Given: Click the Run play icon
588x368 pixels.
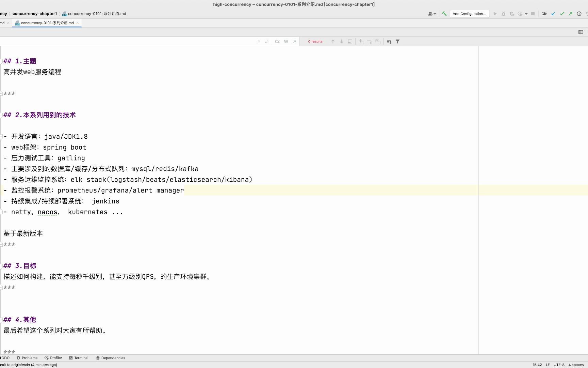Looking at the screenshot, I should coord(495,14).
